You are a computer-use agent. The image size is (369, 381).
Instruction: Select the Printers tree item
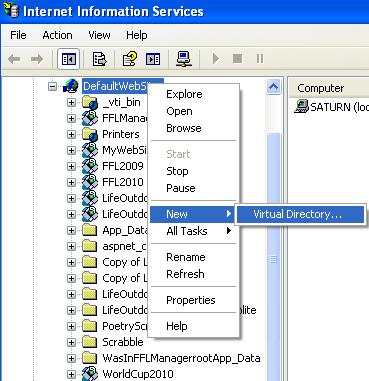click(121, 134)
